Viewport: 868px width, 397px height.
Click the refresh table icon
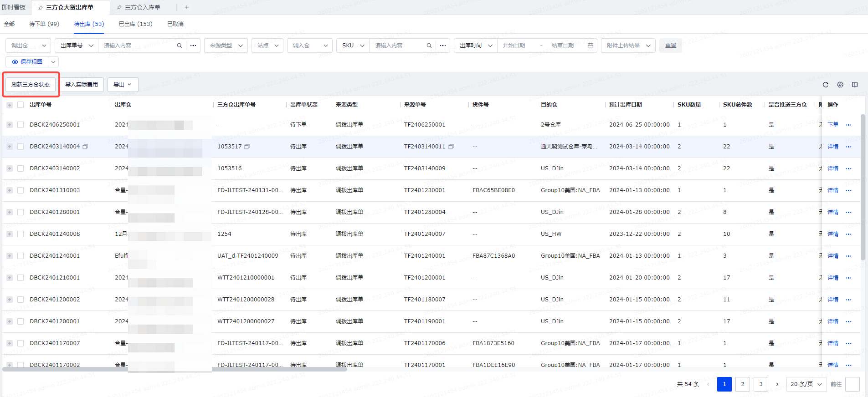pos(825,85)
